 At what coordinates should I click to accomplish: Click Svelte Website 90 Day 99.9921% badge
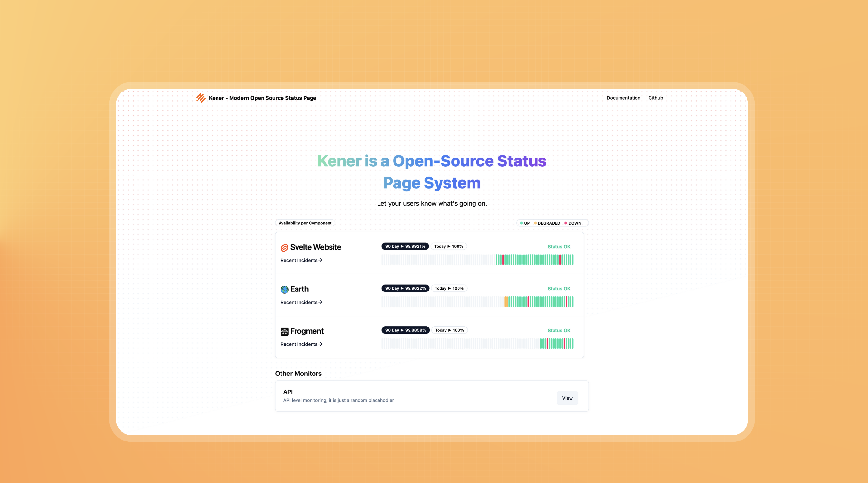pos(405,246)
